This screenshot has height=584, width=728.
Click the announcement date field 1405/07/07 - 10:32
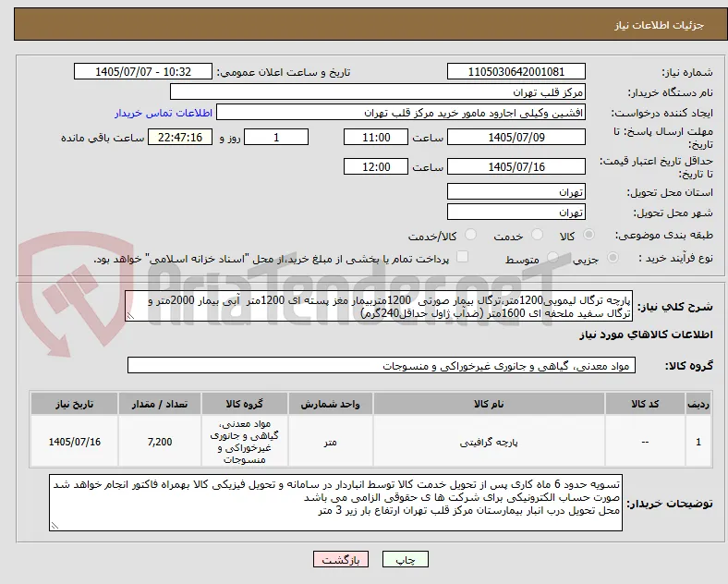point(143,71)
